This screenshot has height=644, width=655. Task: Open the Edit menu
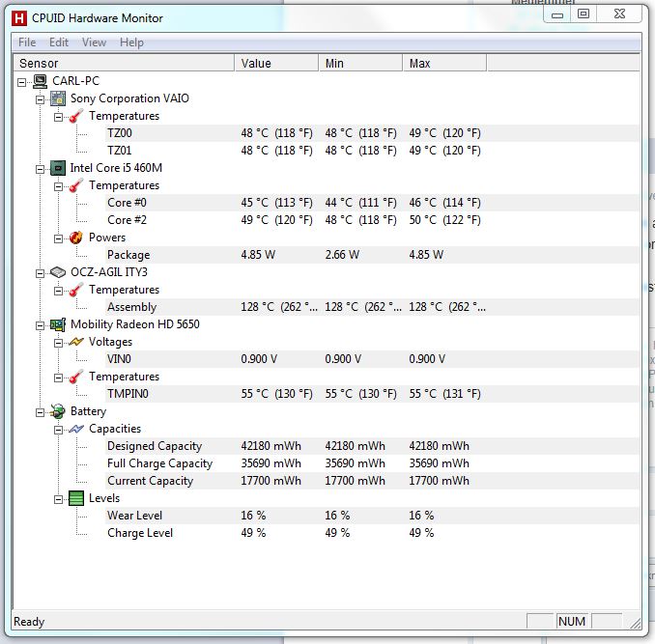(x=59, y=42)
